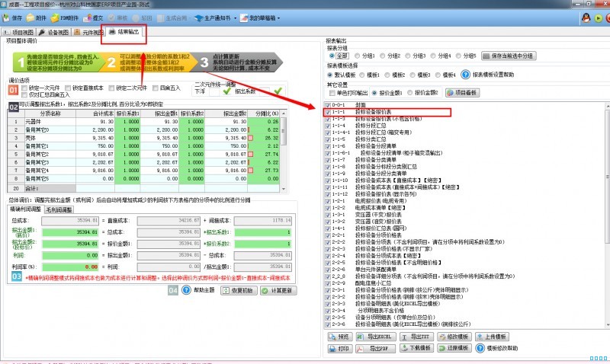Click the 上传模板 button
Image resolution: width=610 pixels, height=364 pixels.
point(492,337)
